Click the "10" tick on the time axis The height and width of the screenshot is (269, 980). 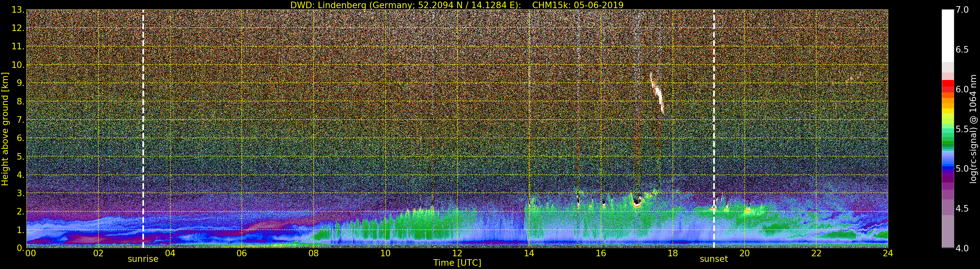[x=385, y=253]
